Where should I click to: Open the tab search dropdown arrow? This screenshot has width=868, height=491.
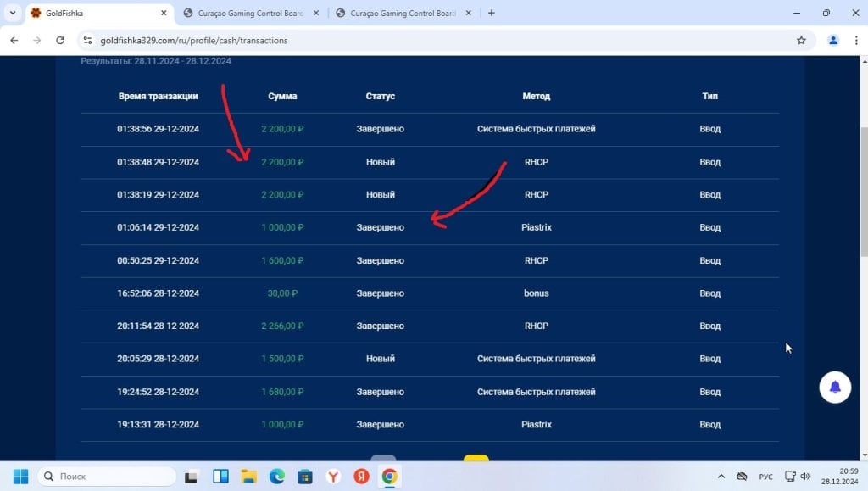click(13, 13)
